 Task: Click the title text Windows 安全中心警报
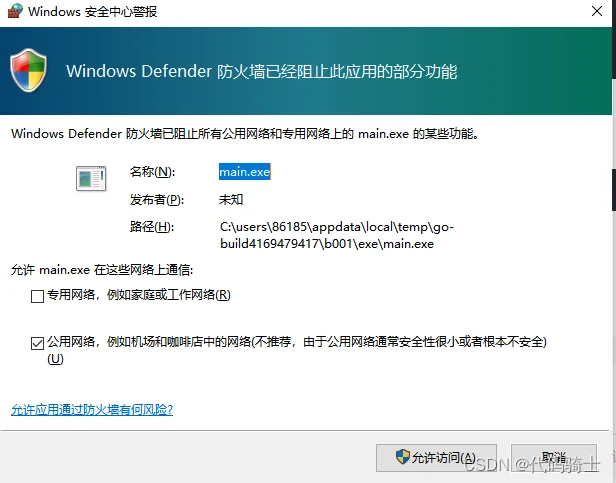pyautogui.click(x=93, y=11)
